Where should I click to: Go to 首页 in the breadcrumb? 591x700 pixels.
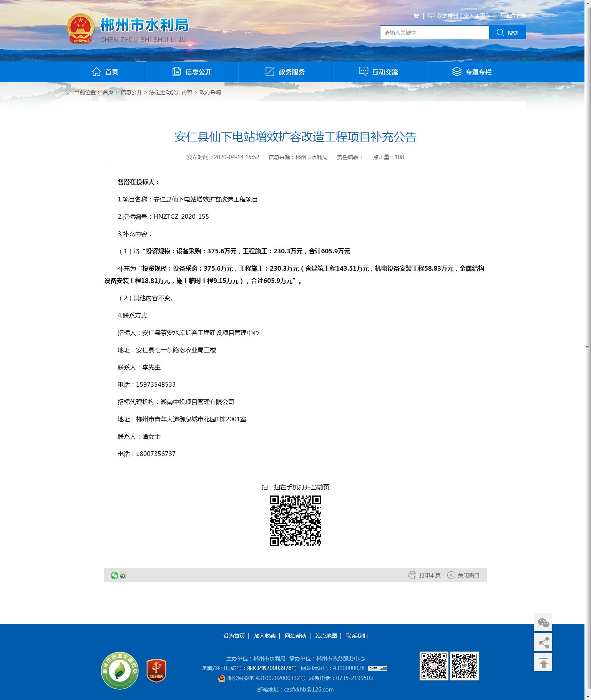[108, 92]
